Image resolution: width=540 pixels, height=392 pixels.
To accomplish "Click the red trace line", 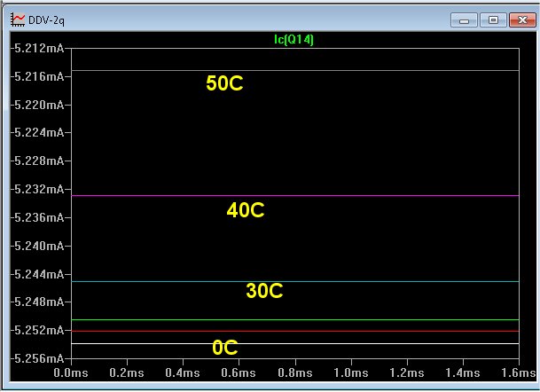I will click(295, 331).
